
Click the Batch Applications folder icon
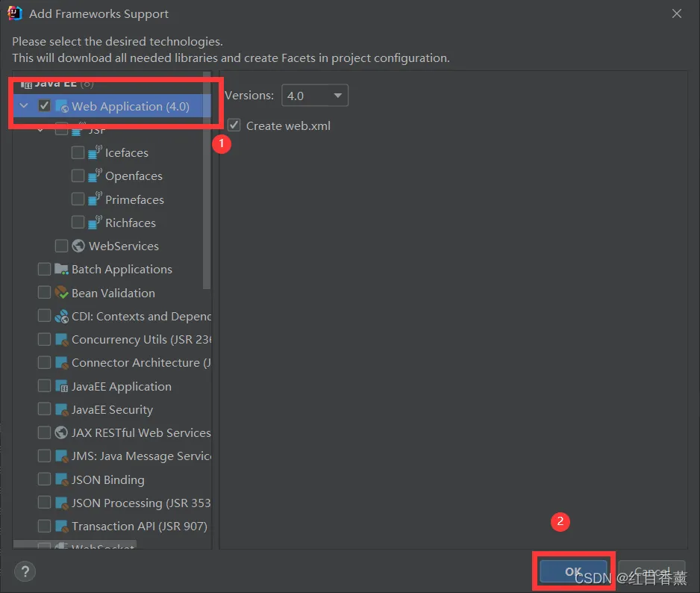coord(61,269)
